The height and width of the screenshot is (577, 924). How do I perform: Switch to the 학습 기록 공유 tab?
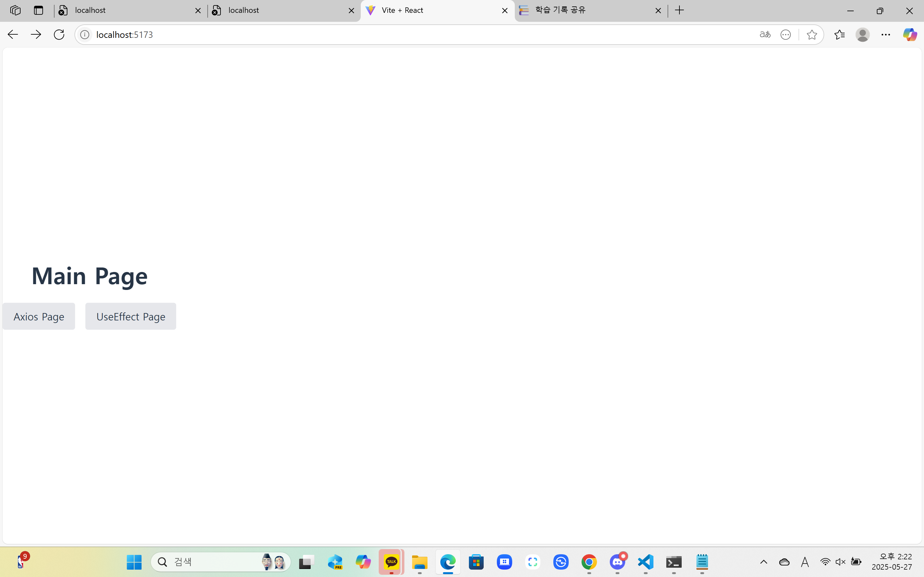[584, 10]
